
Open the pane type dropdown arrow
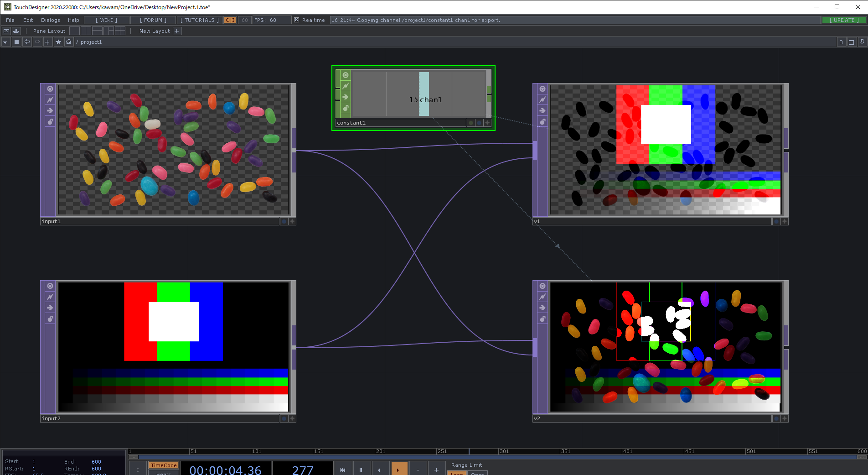pyautogui.click(x=5, y=42)
